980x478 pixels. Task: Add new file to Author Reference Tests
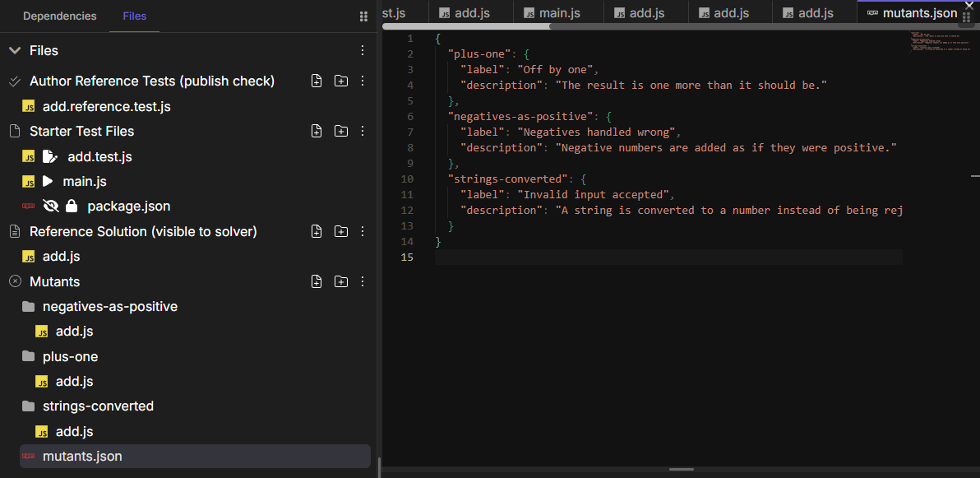317,81
